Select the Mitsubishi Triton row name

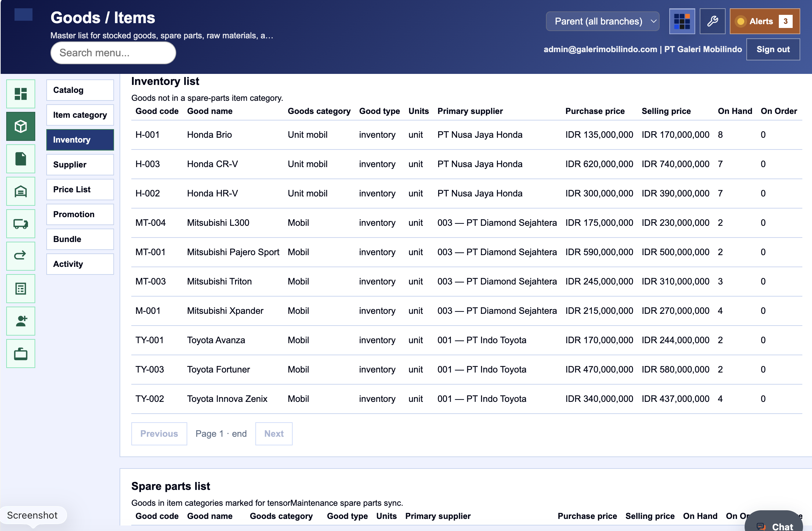click(x=219, y=281)
